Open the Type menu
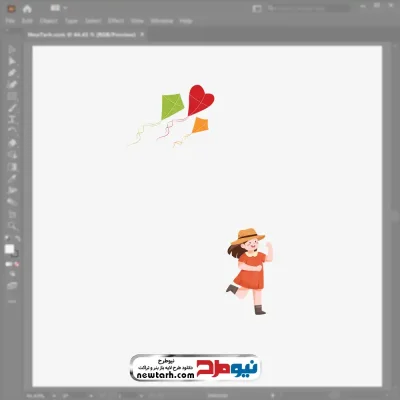This screenshot has height=400, width=400. (x=71, y=21)
